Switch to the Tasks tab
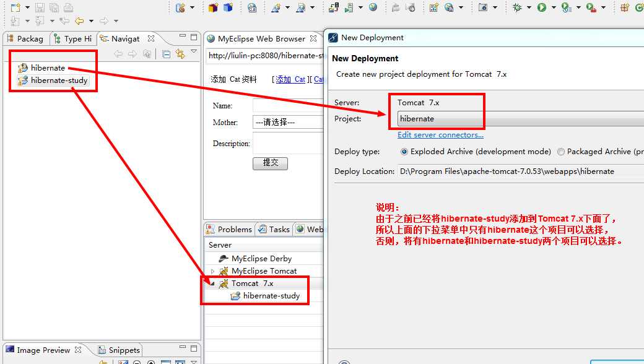Viewport: 644px width, 364px height. tap(274, 230)
